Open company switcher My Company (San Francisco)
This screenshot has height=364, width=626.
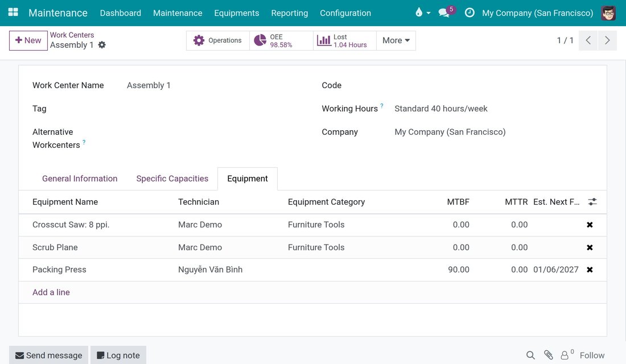537,13
